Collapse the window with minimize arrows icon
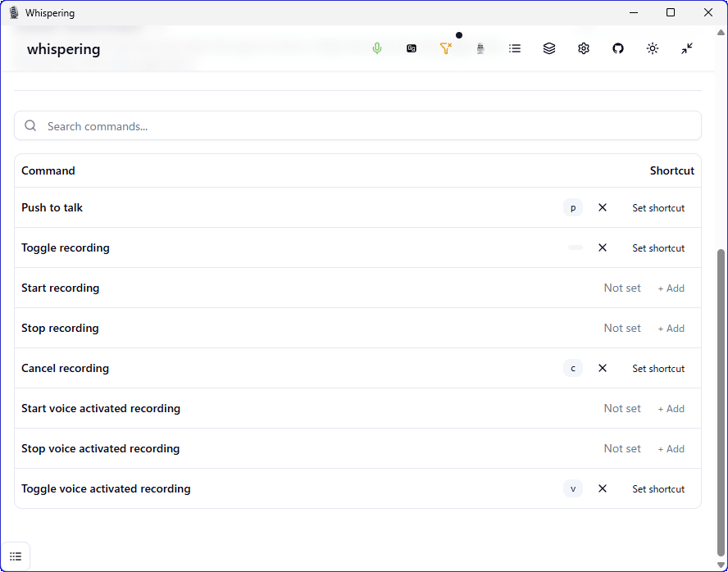728x572 pixels. (x=687, y=48)
